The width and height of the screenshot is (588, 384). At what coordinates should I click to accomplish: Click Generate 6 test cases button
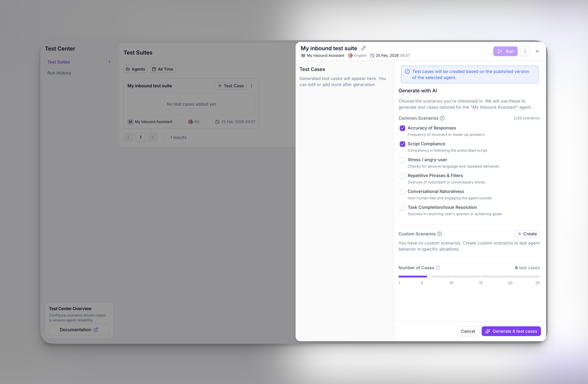[511, 331]
